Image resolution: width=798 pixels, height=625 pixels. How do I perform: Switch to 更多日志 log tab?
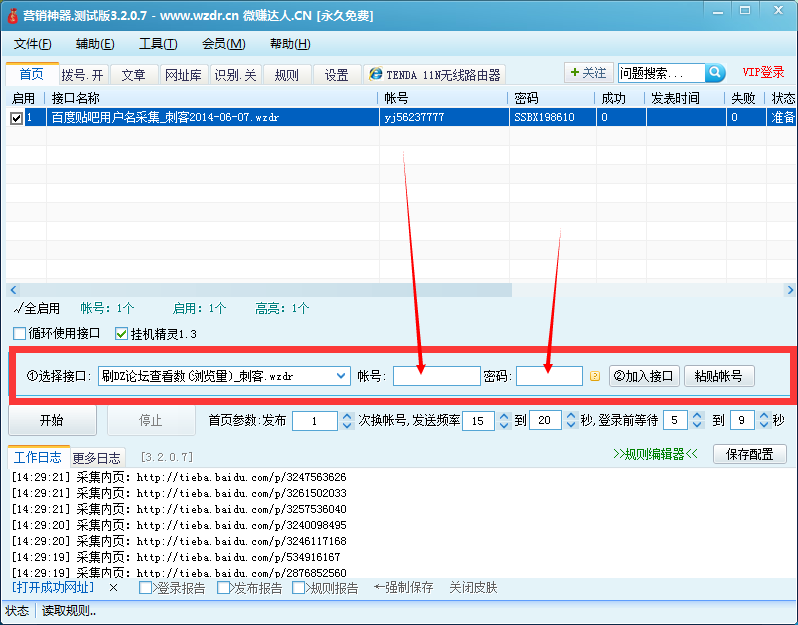tap(96, 458)
